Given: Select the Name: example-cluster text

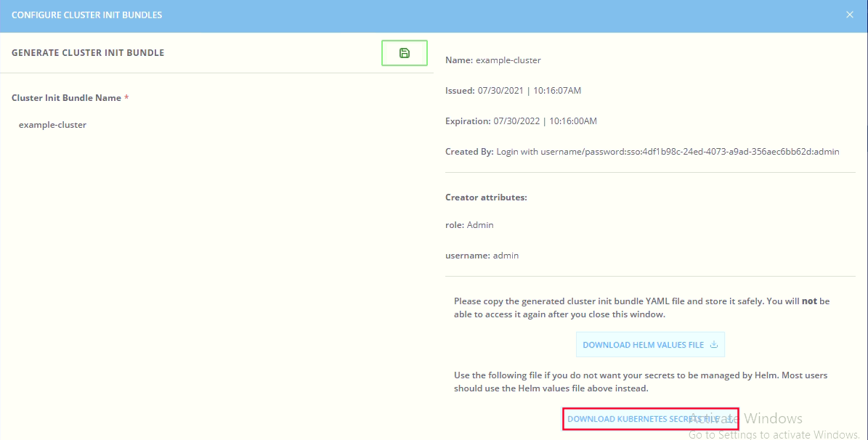Looking at the screenshot, I should point(492,60).
